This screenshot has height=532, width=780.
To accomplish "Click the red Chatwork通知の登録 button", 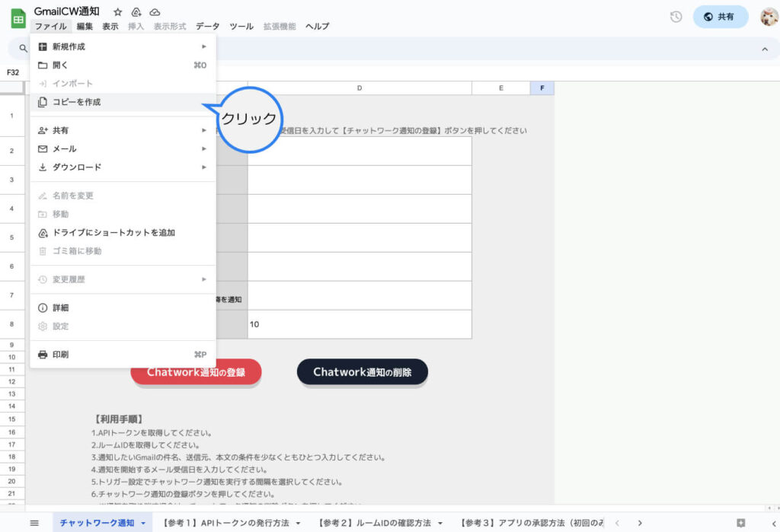I will [x=196, y=372].
